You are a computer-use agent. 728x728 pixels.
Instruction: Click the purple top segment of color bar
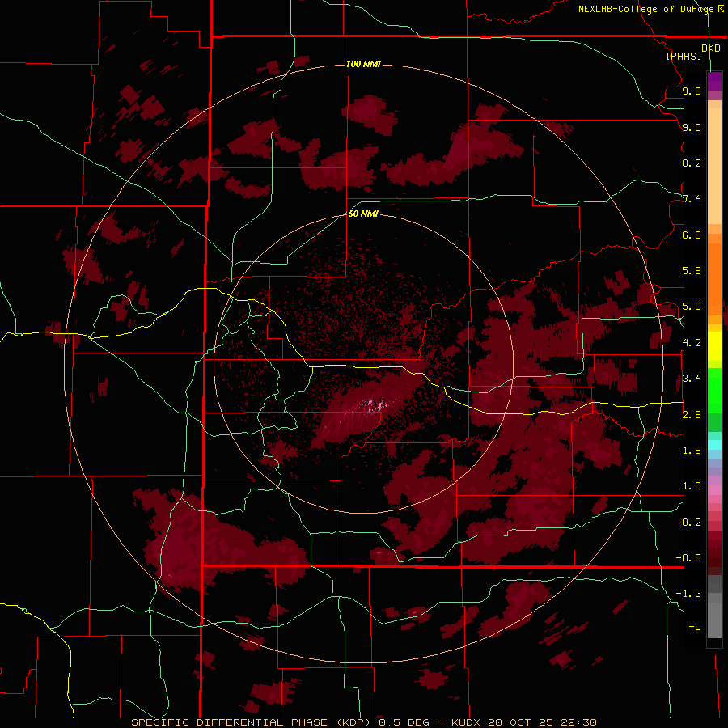[x=714, y=81]
